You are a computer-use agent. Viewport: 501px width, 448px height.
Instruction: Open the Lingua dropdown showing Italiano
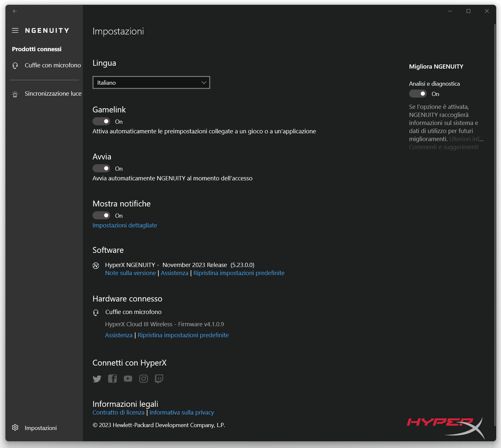coord(151,82)
